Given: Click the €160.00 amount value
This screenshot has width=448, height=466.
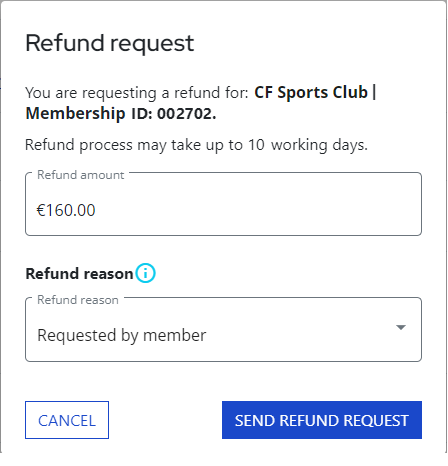Looking at the screenshot, I should pyautogui.click(x=66, y=210).
